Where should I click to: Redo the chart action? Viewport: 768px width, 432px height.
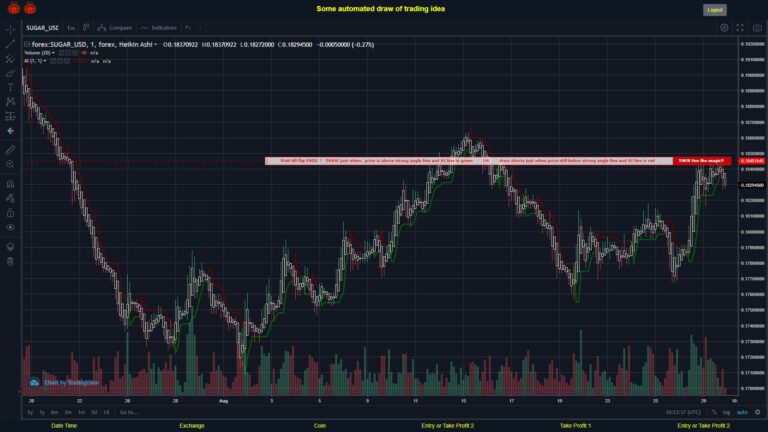click(x=200, y=27)
